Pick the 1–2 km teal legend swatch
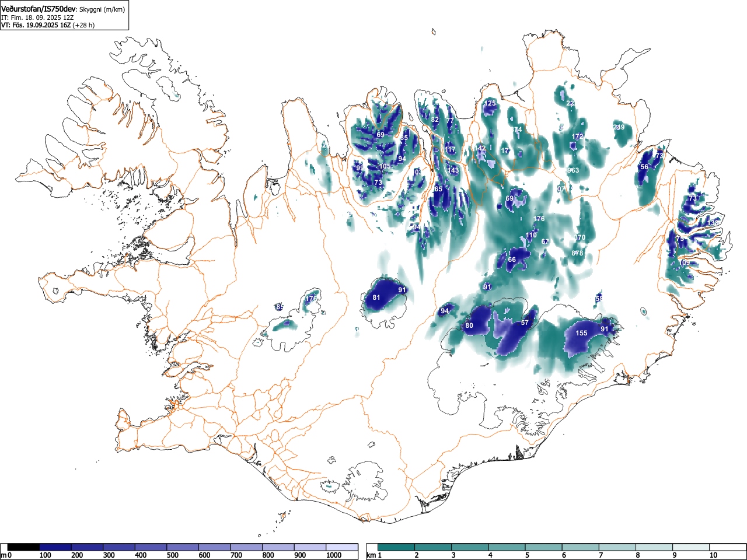This screenshot has height=560, width=747. 396,547
